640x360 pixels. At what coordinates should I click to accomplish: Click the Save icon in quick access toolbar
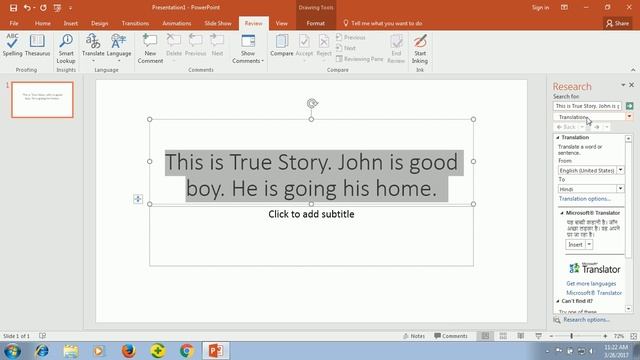click(x=13, y=8)
